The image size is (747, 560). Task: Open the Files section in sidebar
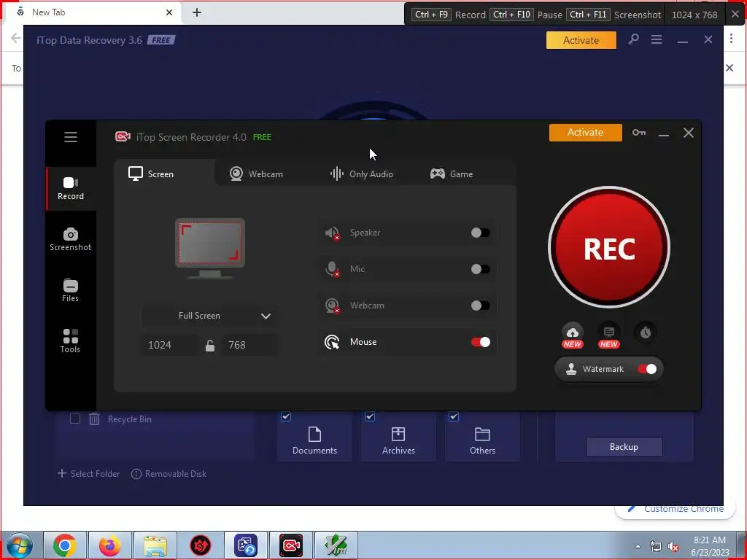(x=71, y=290)
